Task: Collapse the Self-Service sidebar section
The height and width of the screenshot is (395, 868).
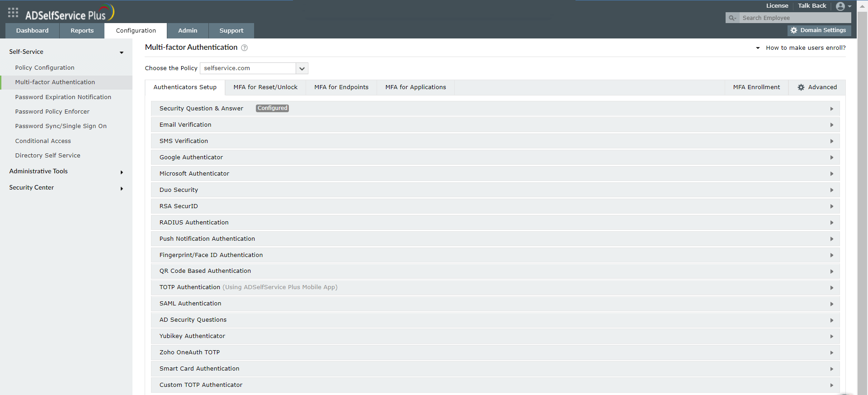Action: pyautogui.click(x=66, y=52)
